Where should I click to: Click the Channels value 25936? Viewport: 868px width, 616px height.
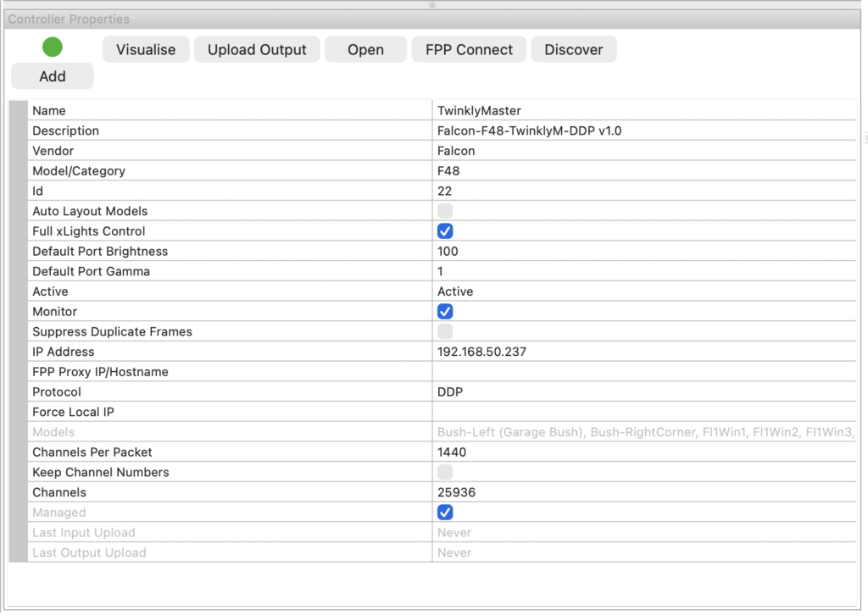click(644, 492)
